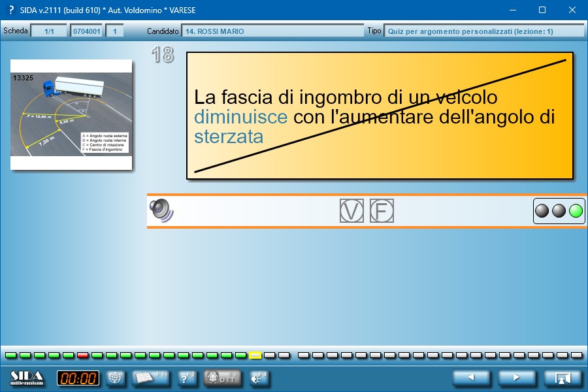
Task: Click the 00:00 timer display
Action: click(78, 378)
